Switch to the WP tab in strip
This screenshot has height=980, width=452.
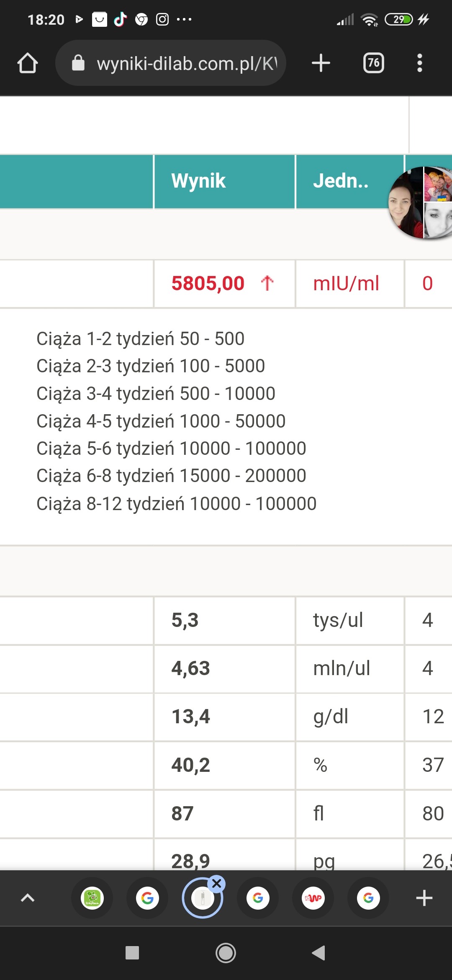point(313,898)
